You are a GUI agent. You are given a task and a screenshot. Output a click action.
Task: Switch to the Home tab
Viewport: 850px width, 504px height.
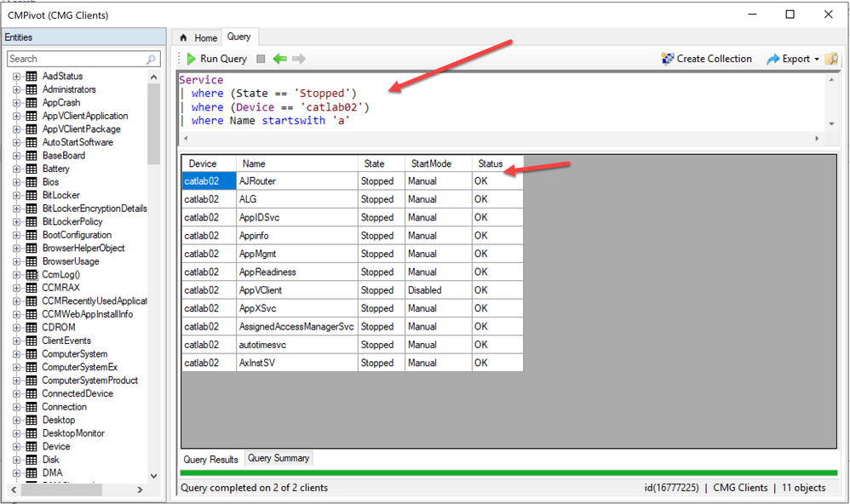pos(198,38)
